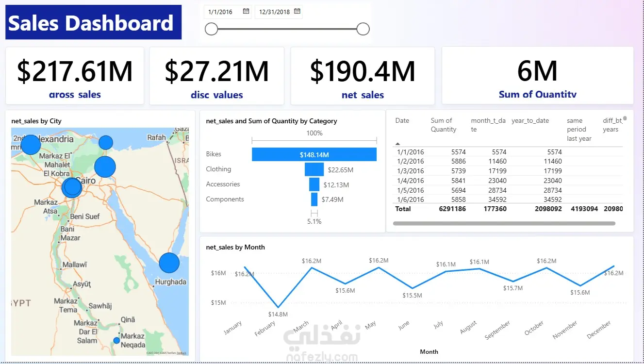Viewport: 644px width, 364px height.
Task: Select the Clothing funnel bar
Action: (314, 169)
